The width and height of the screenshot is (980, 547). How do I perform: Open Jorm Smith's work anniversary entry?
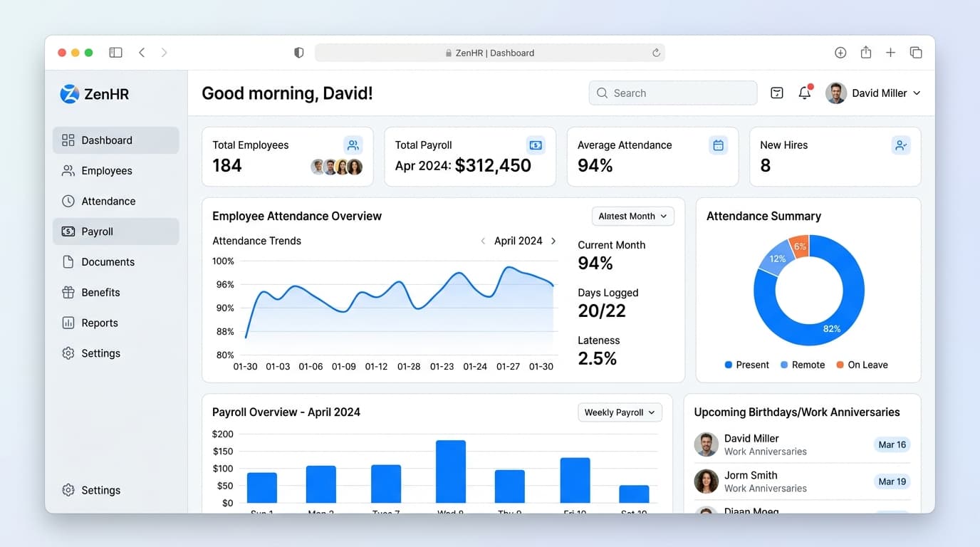(x=802, y=482)
